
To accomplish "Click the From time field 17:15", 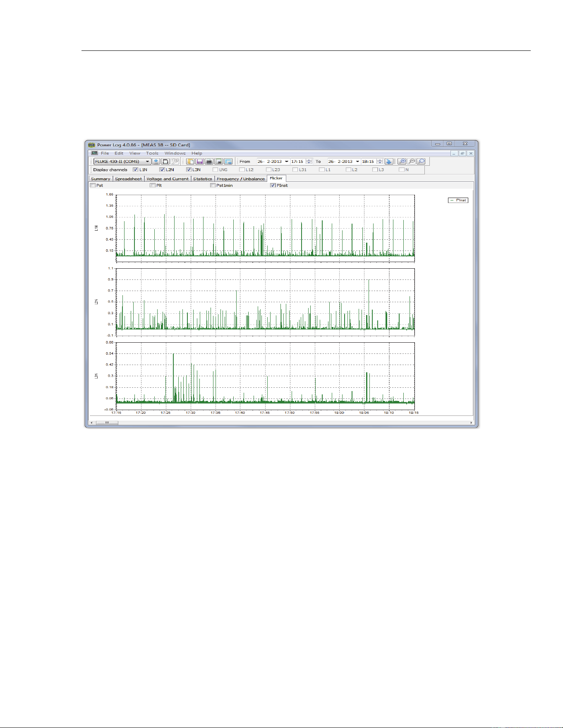I will (x=297, y=162).
